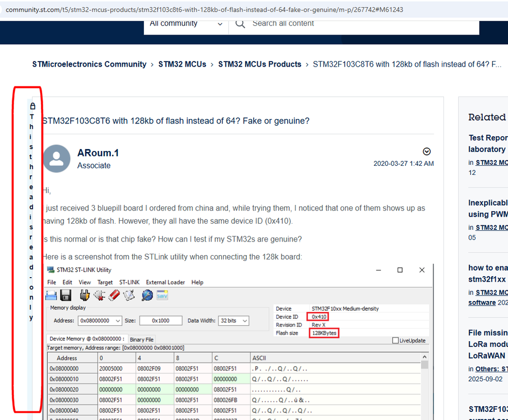This screenshot has width=508, height=420.
Task: Open the 'Others: ST' board link
Action: (x=492, y=369)
